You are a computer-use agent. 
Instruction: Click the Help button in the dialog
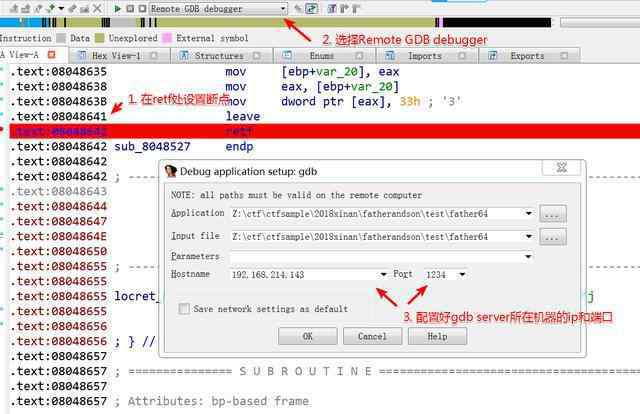pos(437,336)
